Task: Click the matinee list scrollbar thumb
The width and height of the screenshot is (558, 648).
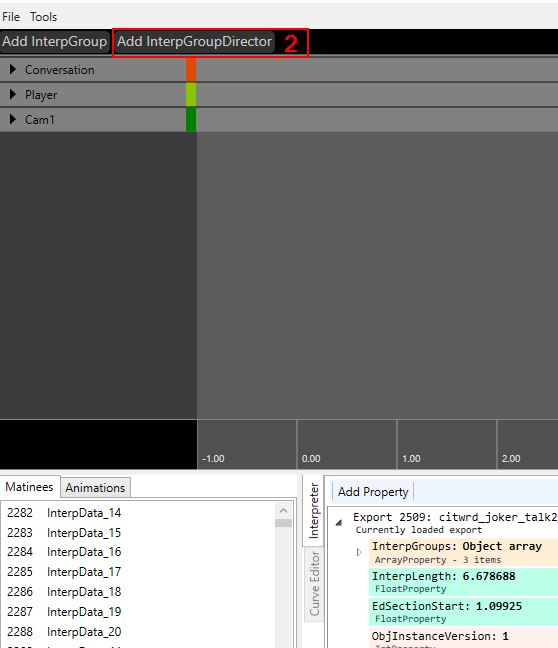Action: [284, 523]
